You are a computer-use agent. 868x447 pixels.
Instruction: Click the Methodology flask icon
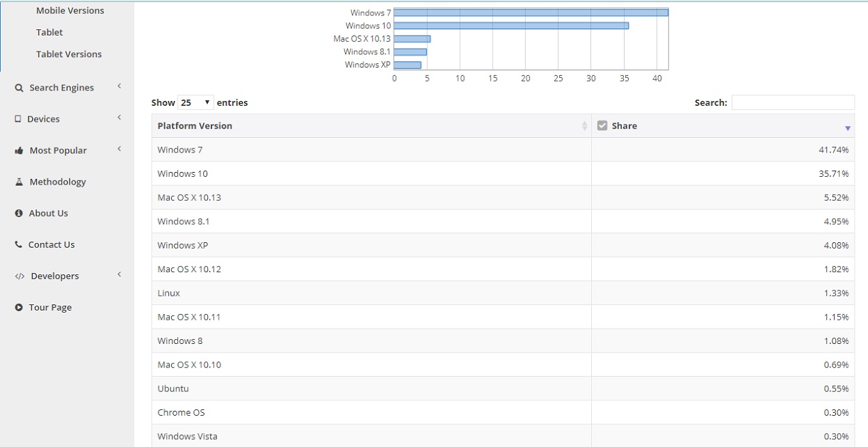(19, 182)
